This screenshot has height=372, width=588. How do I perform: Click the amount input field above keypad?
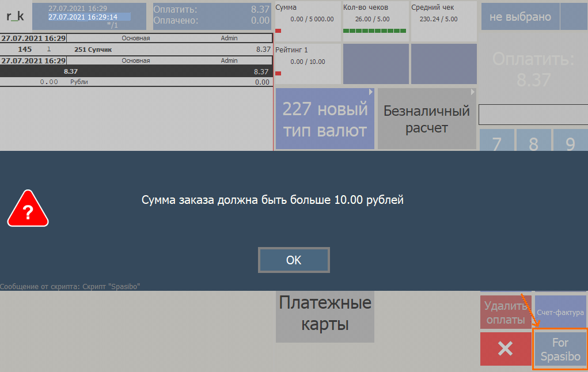tap(533, 115)
